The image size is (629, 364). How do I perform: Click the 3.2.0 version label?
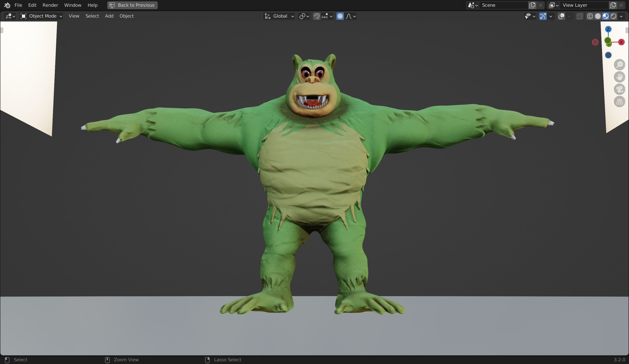(619, 360)
